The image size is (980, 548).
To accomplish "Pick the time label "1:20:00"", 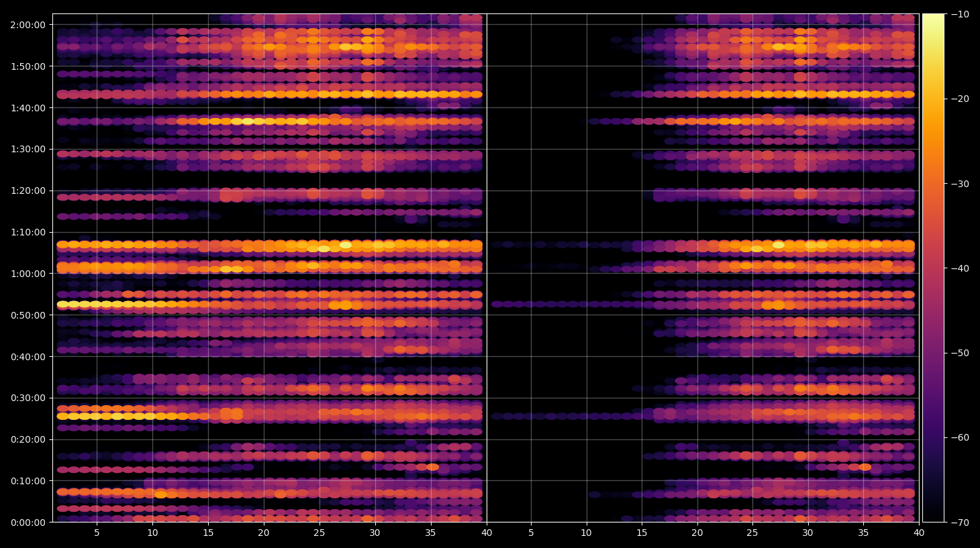I will tap(28, 191).
